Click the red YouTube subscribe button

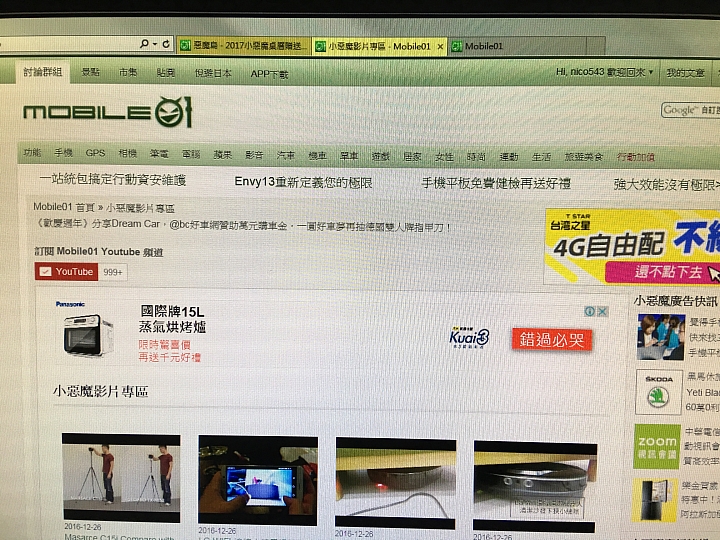66,271
